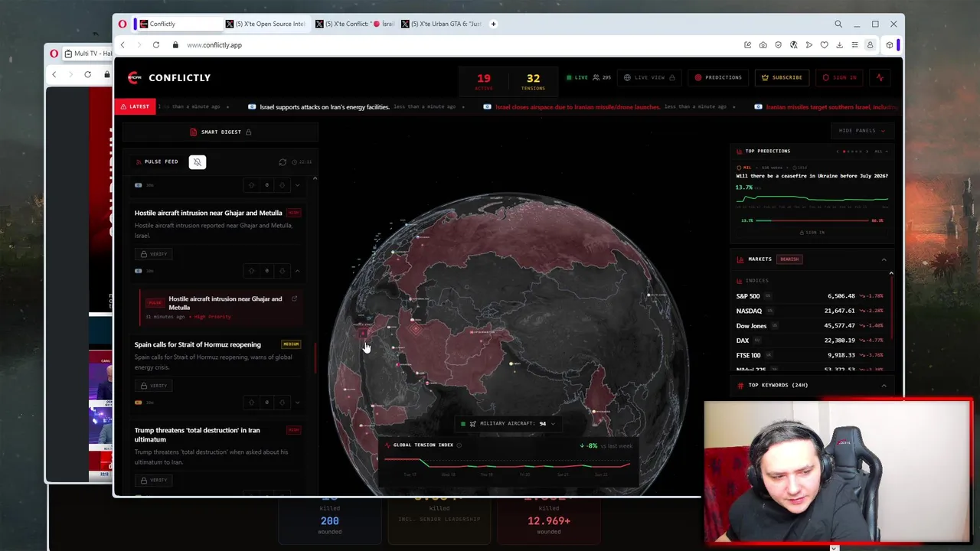Open the browser tab search icon
This screenshot has width=980, height=551.
click(x=838, y=24)
